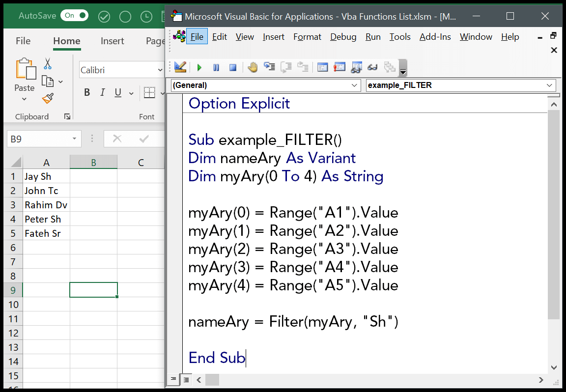Click the code window's scroll-down arrow
The width and height of the screenshot is (566, 392).
[x=554, y=367]
